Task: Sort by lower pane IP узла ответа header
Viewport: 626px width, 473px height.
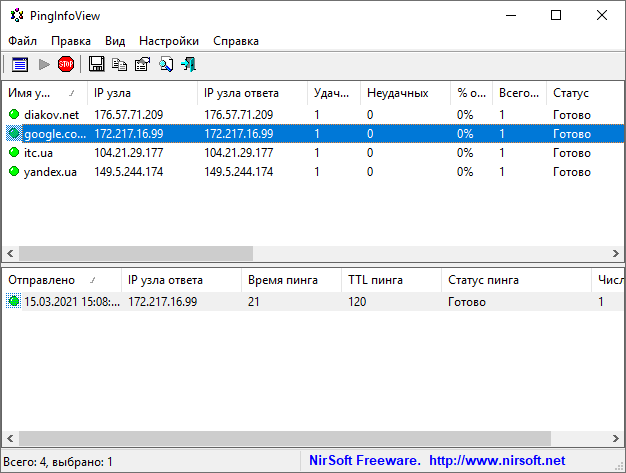Action: coord(182,280)
